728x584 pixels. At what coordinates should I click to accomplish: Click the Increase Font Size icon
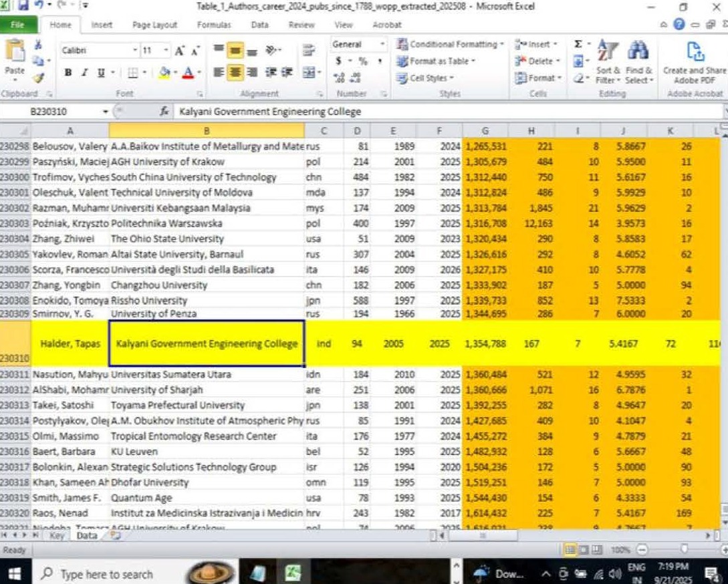(179, 51)
